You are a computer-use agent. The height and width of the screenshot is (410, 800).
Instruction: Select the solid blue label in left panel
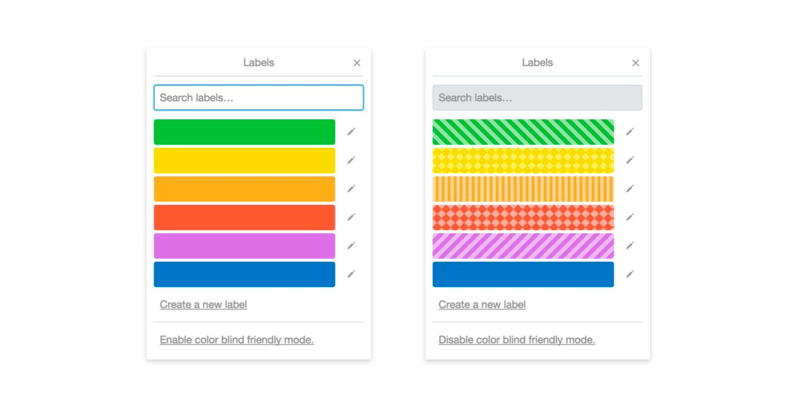pyautogui.click(x=244, y=274)
